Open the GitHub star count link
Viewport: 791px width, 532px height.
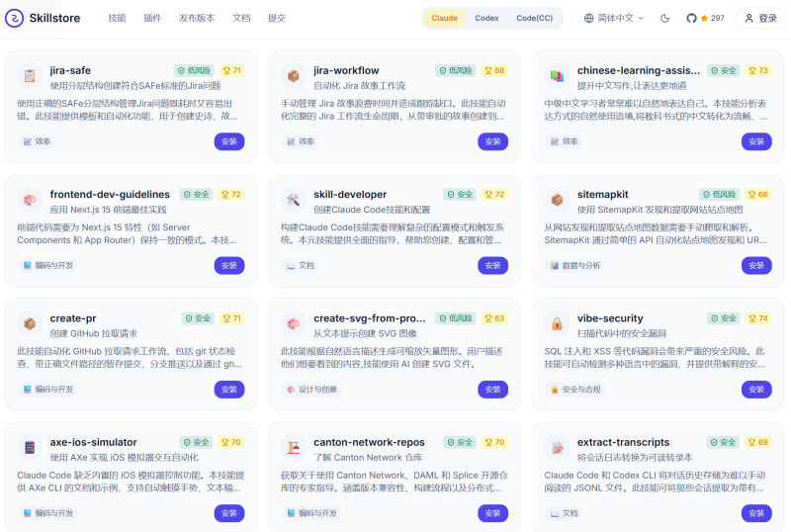(x=705, y=18)
